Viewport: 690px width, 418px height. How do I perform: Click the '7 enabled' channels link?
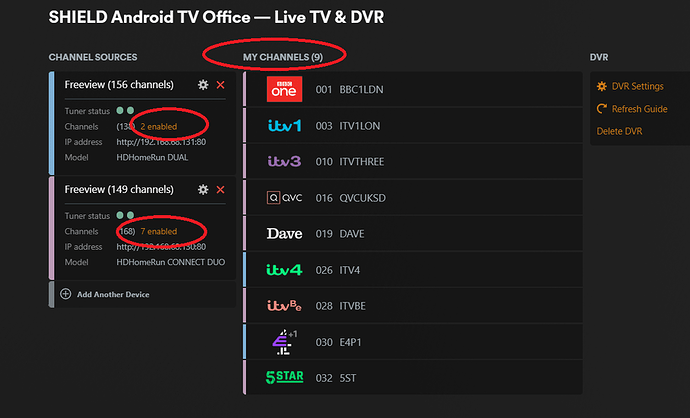[158, 231]
